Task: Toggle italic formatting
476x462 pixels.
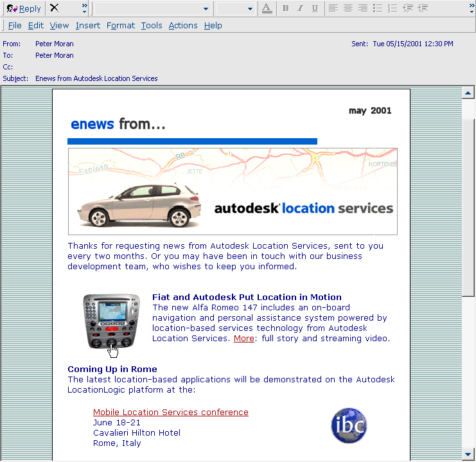Action: click(x=300, y=8)
